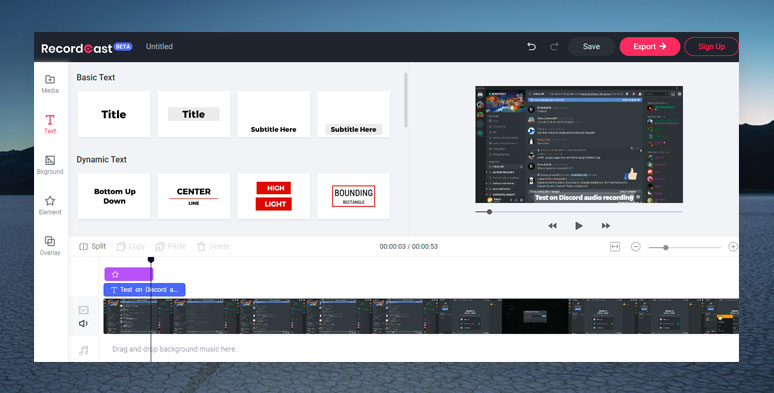Mute the video track audio
The height and width of the screenshot is (393, 774).
[83, 323]
